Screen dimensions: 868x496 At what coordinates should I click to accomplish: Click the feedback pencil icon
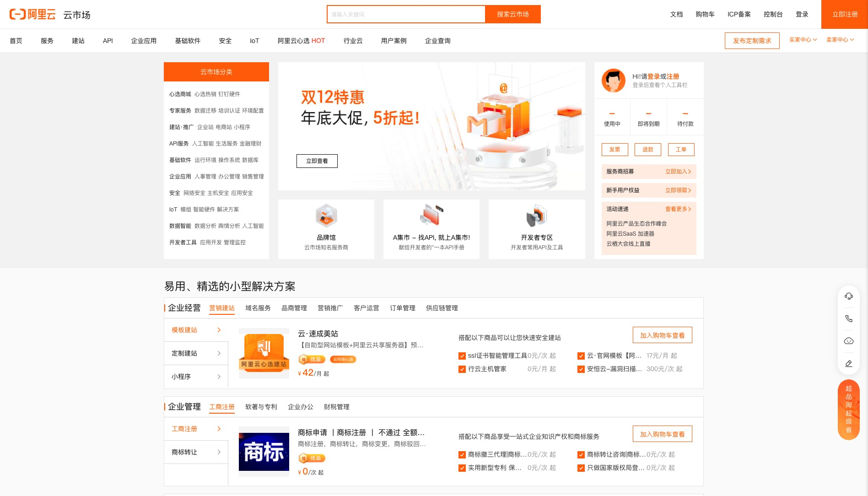[x=848, y=363]
